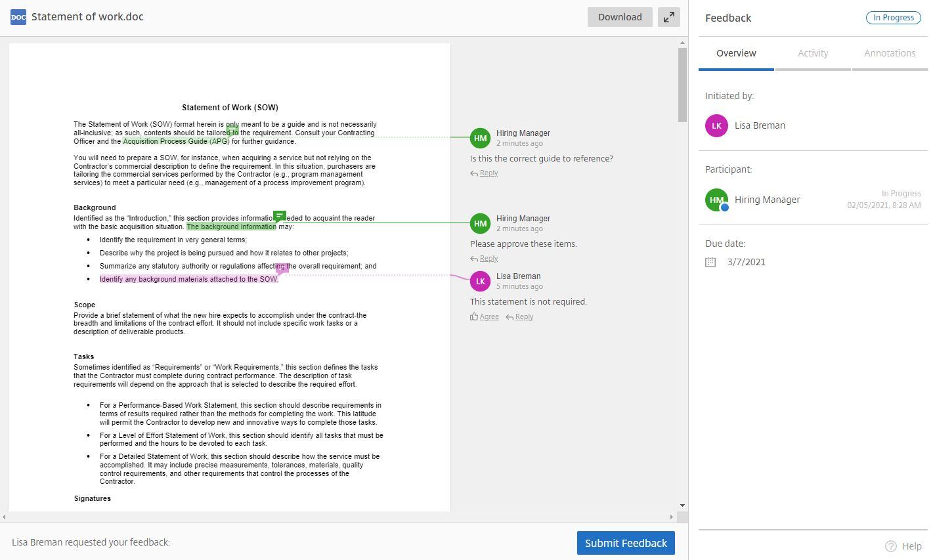933x560 pixels.
Task: Click Lisa Breman's LK avatar in comment thread
Action: click(x=481, y=281)
